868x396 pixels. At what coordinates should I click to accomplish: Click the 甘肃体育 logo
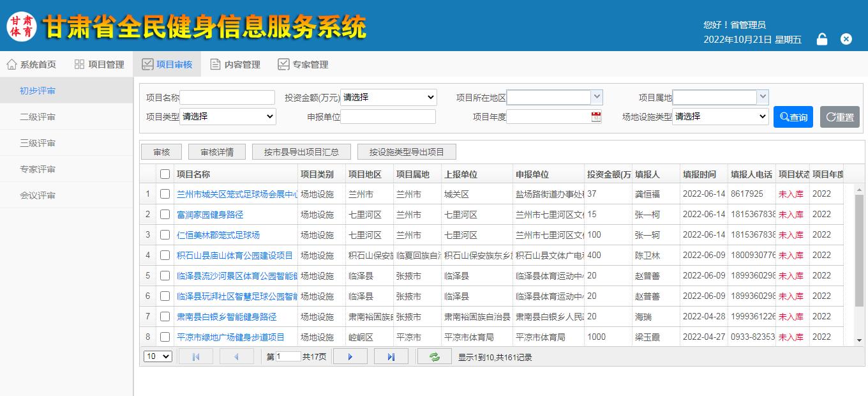[22, 26]
